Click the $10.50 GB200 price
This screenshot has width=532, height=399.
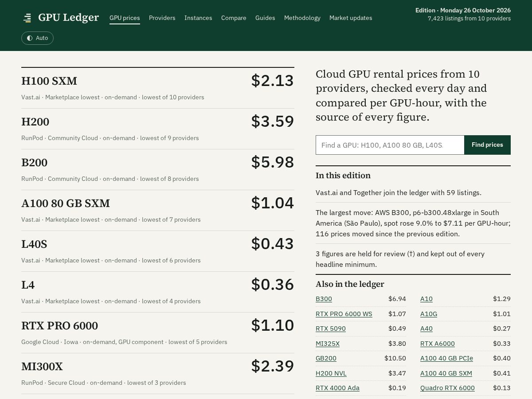395,358
